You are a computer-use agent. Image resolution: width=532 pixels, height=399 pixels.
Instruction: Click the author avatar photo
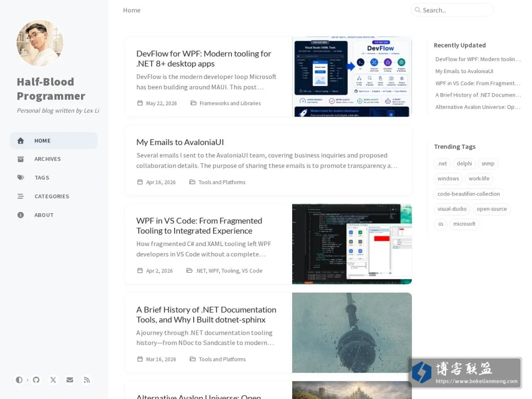(x=40, y=43)
